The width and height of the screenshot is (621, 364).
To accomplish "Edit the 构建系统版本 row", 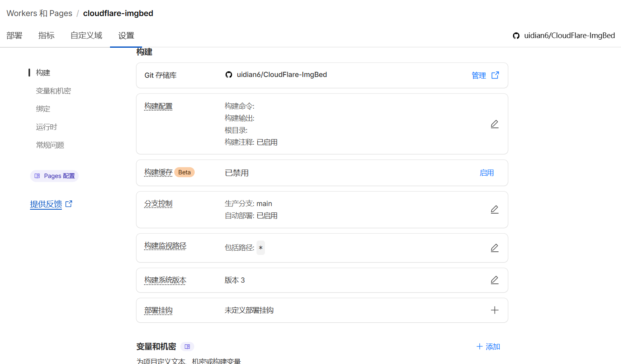I will 495,280.
